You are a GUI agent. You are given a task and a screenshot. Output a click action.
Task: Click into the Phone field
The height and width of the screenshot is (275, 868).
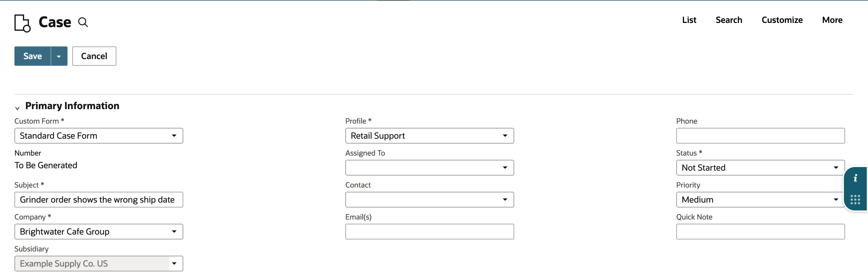coord(760,135)
